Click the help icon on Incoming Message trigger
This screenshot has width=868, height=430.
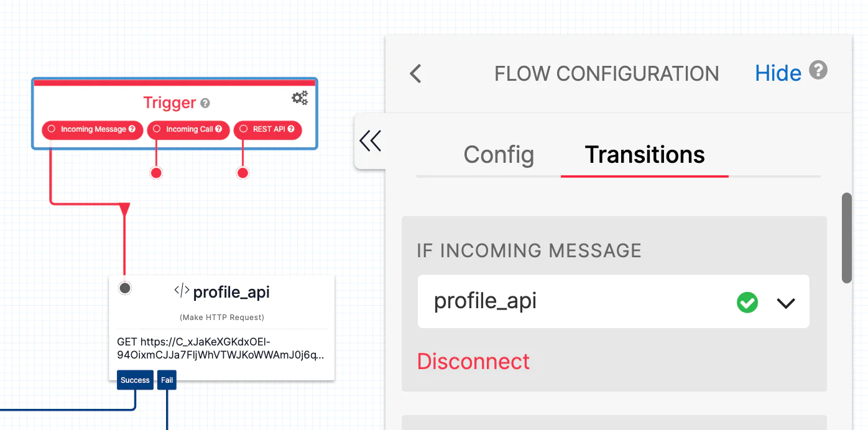131,130
